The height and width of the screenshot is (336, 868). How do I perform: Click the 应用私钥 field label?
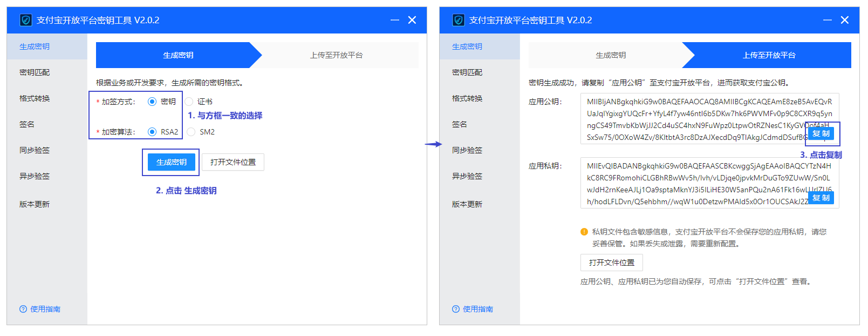545,166
